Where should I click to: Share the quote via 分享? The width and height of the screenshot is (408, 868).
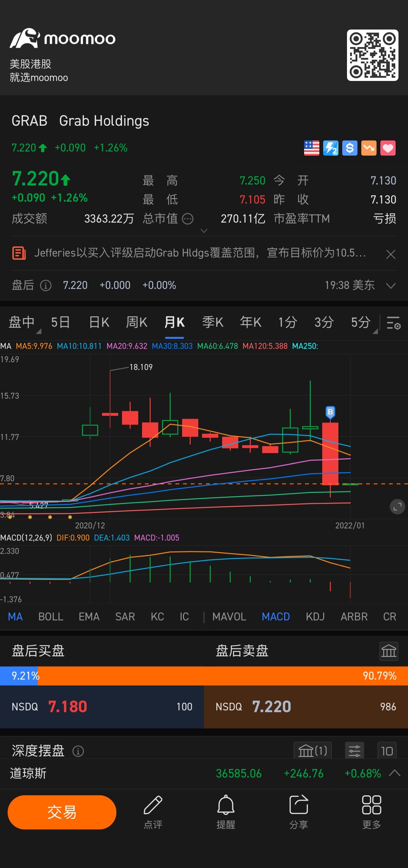click(x=298, y=812)
